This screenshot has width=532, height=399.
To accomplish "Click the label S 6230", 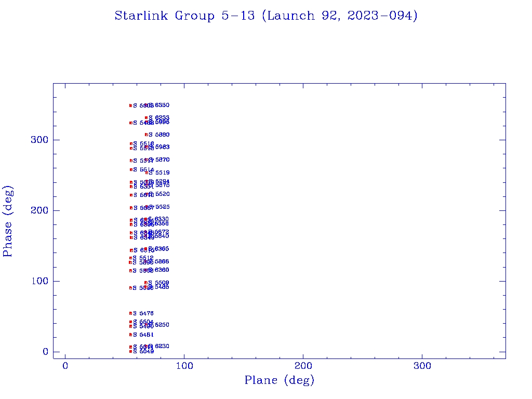I will point(158,347).
